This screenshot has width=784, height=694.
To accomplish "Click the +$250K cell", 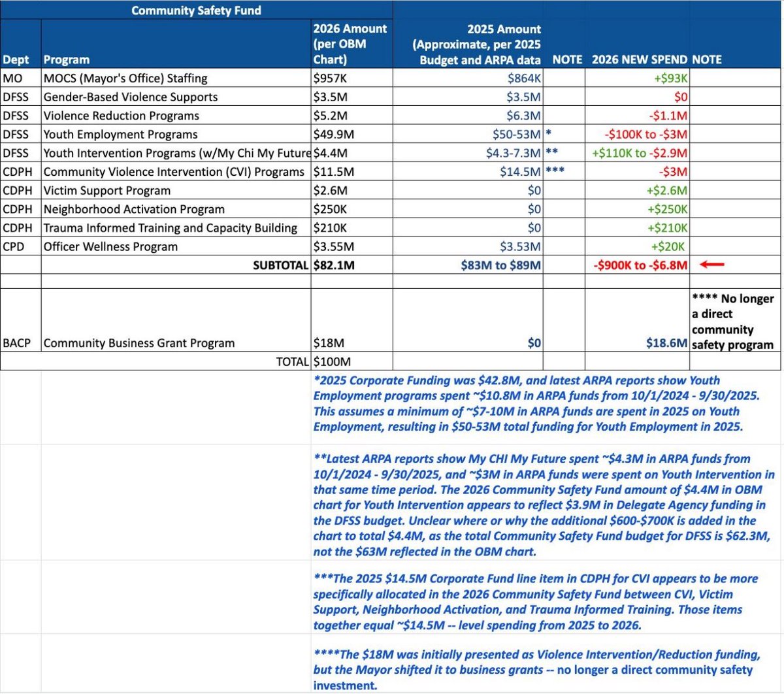I will click(x=637, y=209).
